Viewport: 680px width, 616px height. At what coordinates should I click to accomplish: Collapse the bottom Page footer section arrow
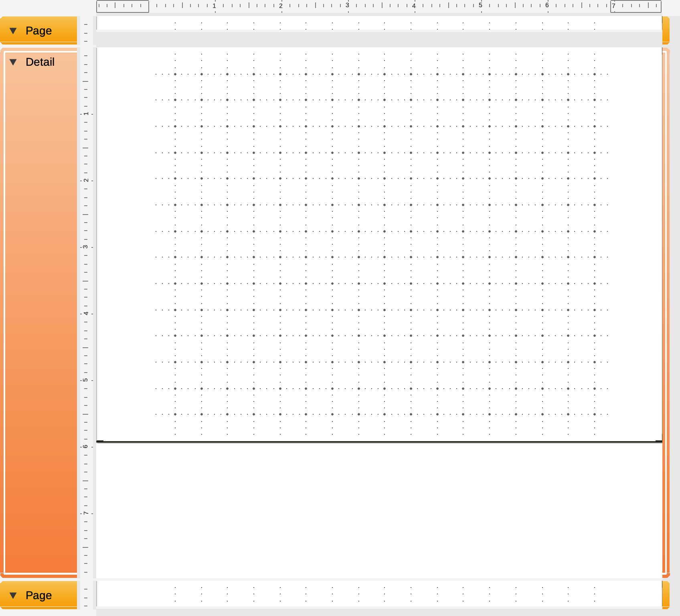pos(13,596)
